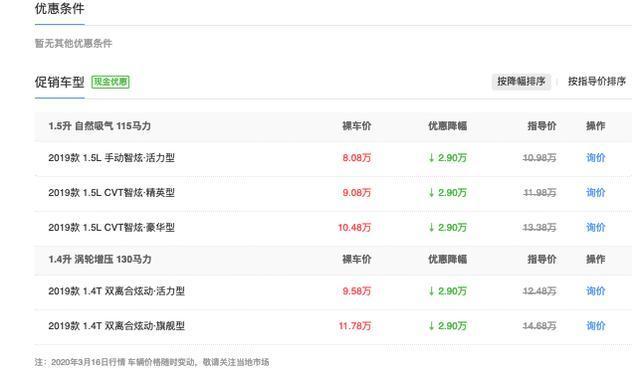This screenshot has width=640, height=374.
Task: Click 操作 column header in 1.5升 group
Action: pyautogui.click(x=596, y=126)
